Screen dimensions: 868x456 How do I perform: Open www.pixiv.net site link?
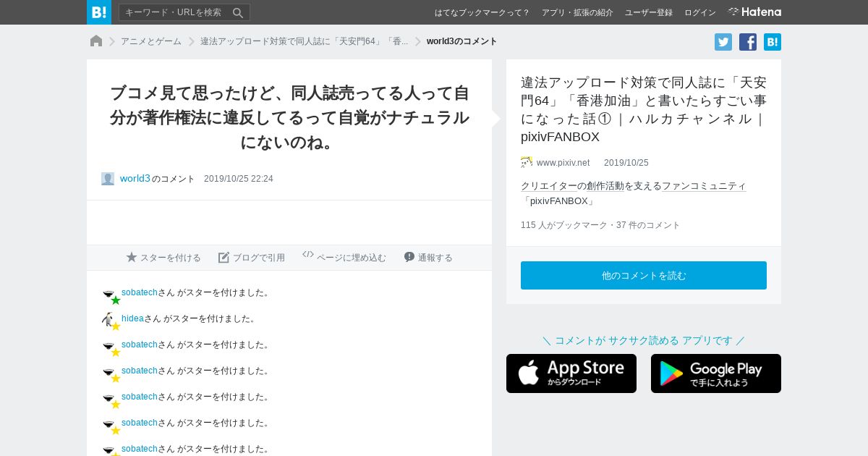click(563, 163)
